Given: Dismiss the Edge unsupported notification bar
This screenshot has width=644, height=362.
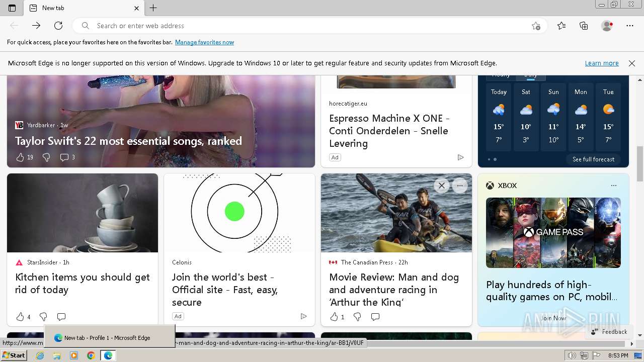Looking at the screenshot, I should click(632, 63).
